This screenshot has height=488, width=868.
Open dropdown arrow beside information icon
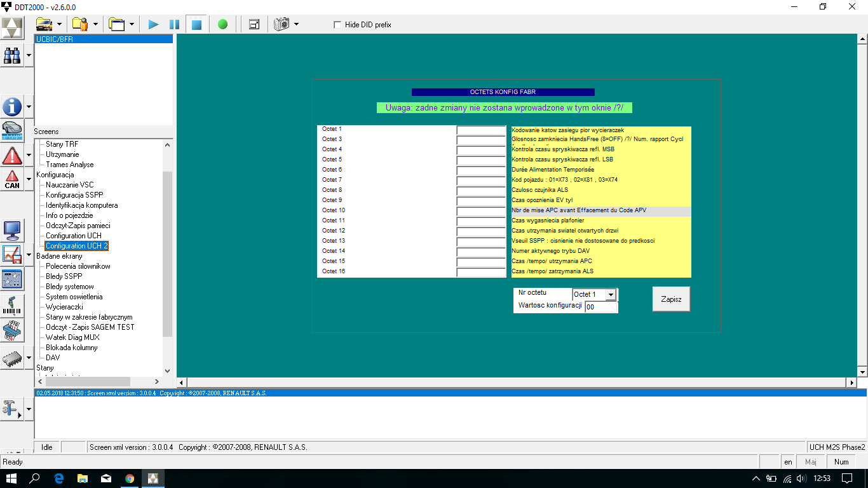click(29, 107)
